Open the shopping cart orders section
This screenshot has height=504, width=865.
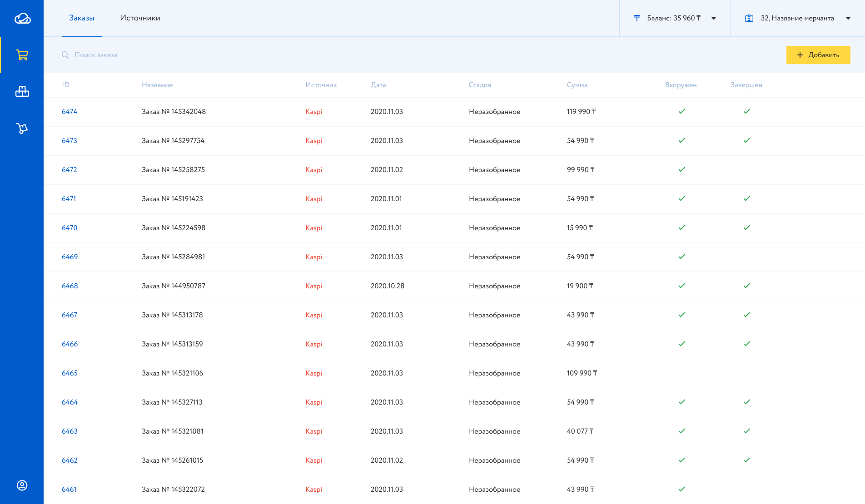(x=22, y=55)
